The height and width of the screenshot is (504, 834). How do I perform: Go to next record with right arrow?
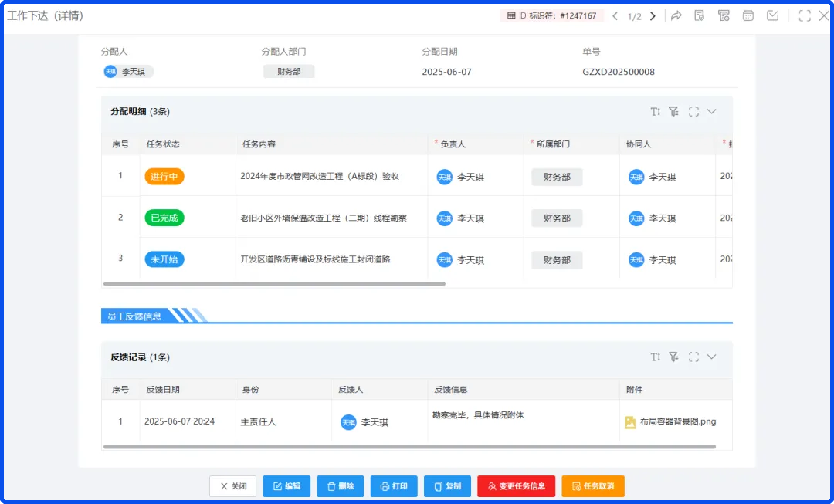click(653, 16)
